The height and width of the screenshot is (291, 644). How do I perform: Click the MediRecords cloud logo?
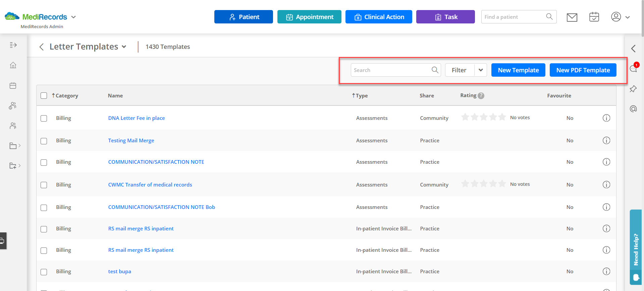click(x=12, y=16)
